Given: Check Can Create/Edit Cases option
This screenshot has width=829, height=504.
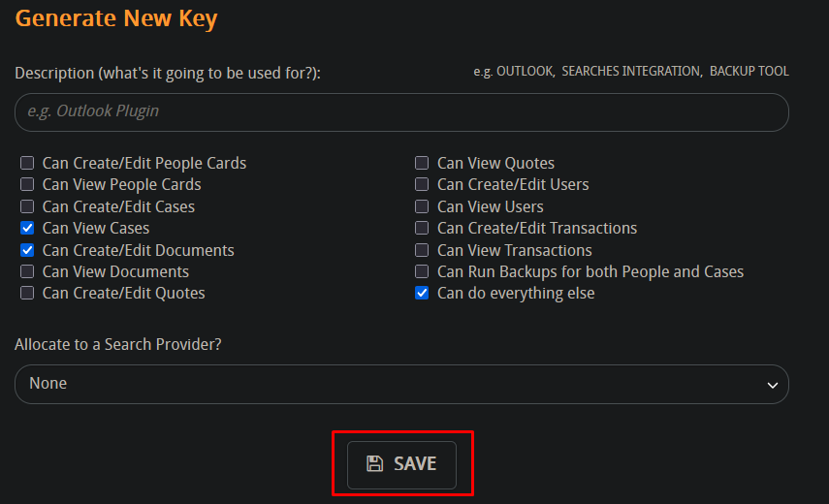Looking at the screenshot, I should (x=27, y=206).
